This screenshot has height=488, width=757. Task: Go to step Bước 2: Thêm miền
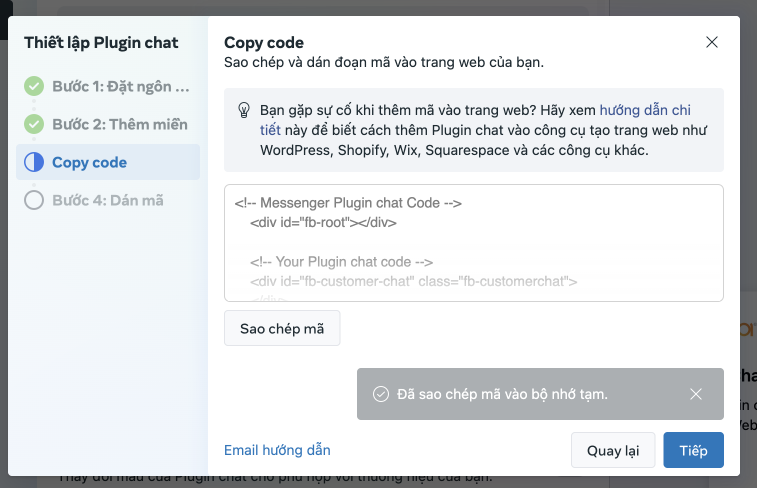[x=120, y=124]
